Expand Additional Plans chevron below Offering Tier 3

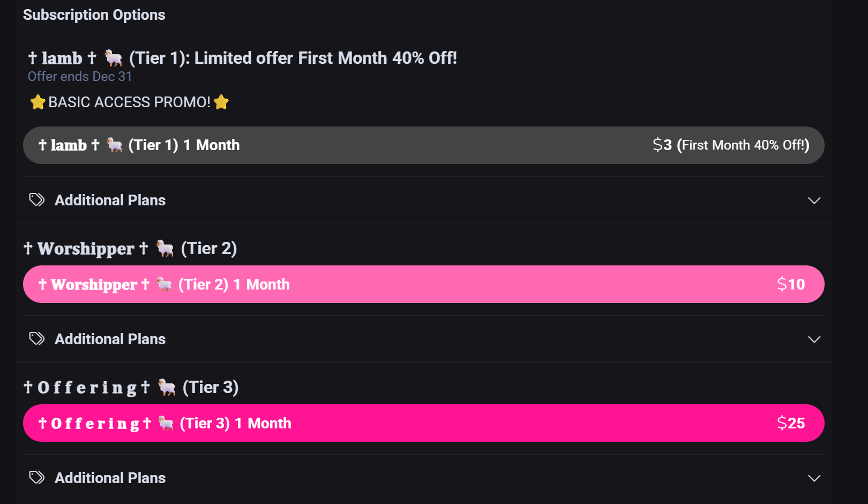tap(814, 478)
